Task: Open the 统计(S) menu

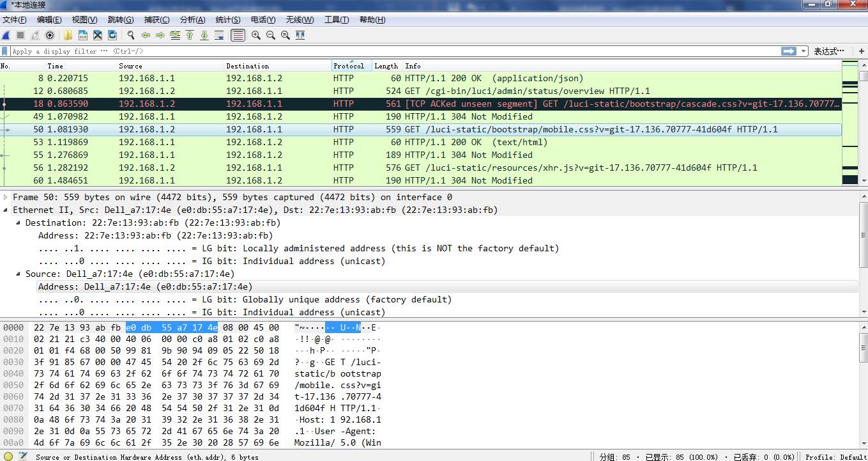Action: pyautogui.click(x=228, y=20)
